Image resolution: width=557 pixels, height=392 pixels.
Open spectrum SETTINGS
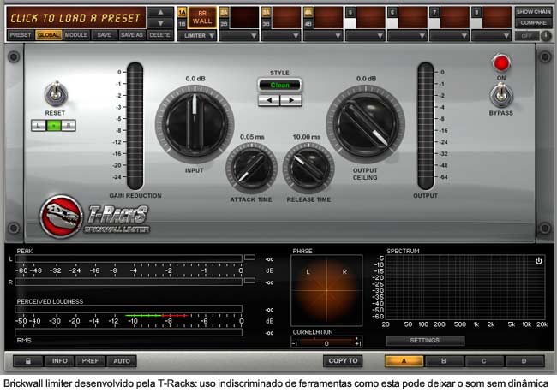tap(425, 341)
